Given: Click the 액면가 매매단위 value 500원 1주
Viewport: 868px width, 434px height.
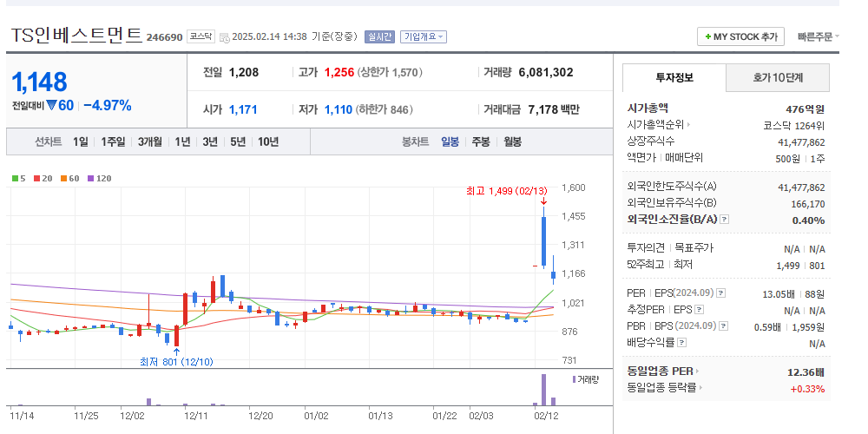Looking at the screenshot, I should pos(800,158).
